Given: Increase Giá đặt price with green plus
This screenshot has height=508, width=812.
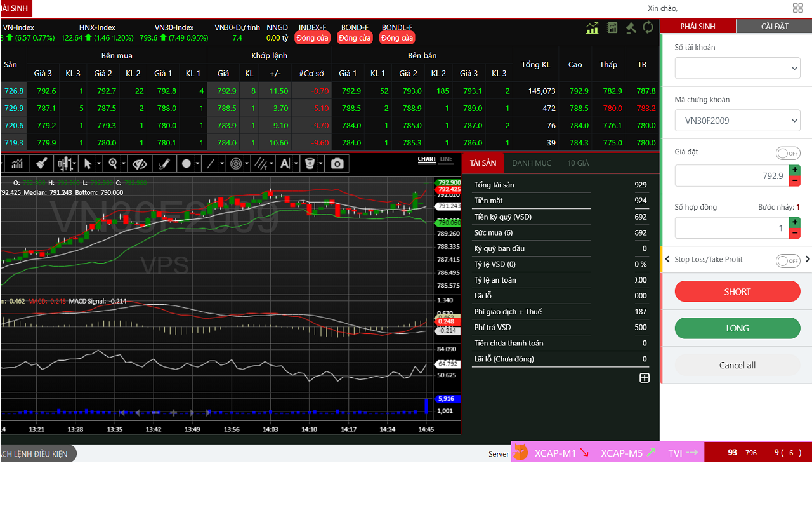Looking at the screenshot, I should [x=794, y=171].
